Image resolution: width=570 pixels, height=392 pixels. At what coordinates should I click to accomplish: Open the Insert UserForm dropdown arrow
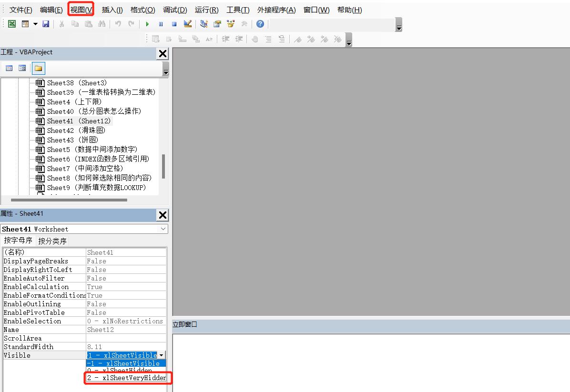coord(35,24)
